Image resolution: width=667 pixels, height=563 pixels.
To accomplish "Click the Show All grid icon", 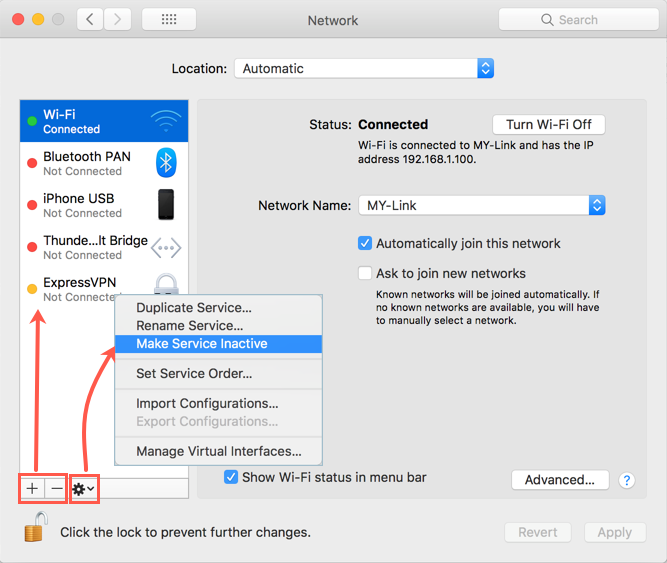I will point(168,19).
